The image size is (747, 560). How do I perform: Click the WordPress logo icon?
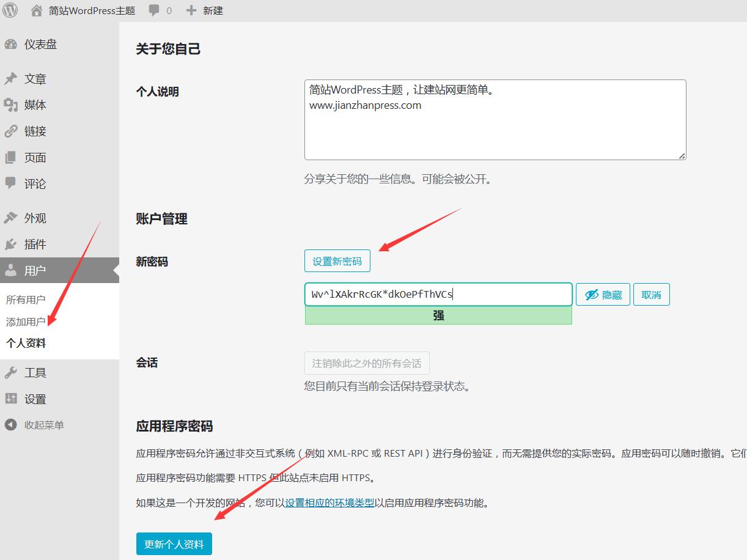[10, 10]
